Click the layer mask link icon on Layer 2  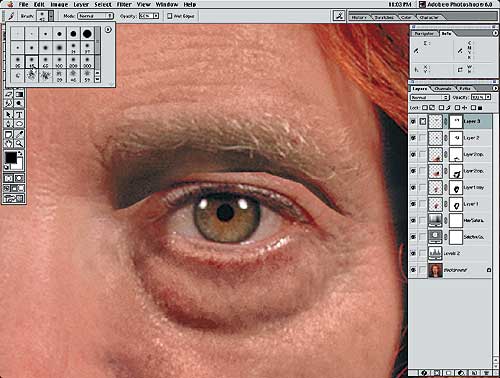446,138
